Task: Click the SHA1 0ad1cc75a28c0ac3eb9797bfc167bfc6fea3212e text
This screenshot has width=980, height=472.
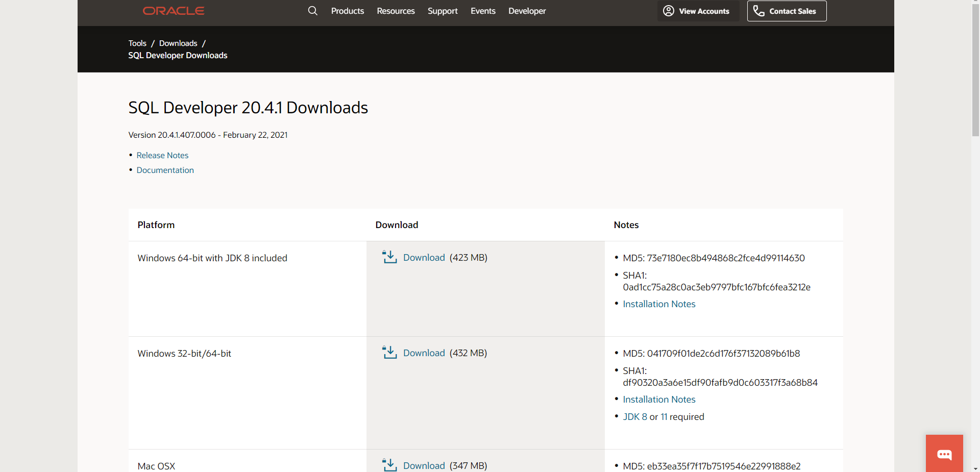Action: point(717,281)
